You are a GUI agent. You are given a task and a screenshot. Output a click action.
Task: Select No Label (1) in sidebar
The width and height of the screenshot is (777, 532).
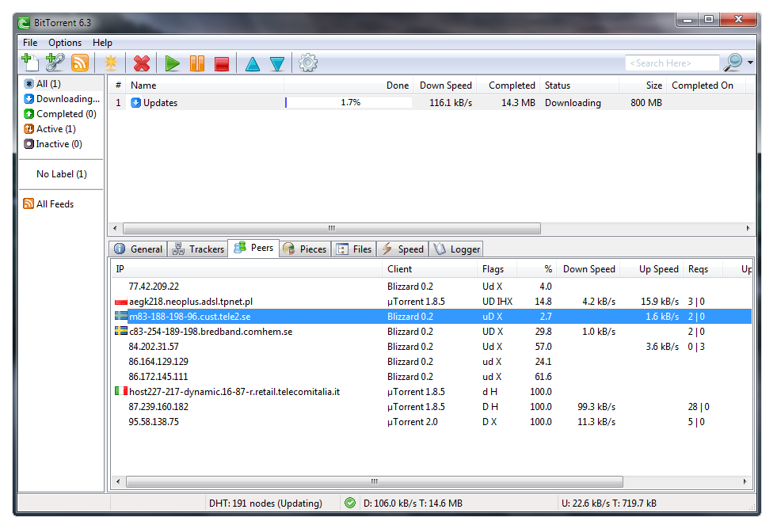pyautogui.click(x=62, y=174)
